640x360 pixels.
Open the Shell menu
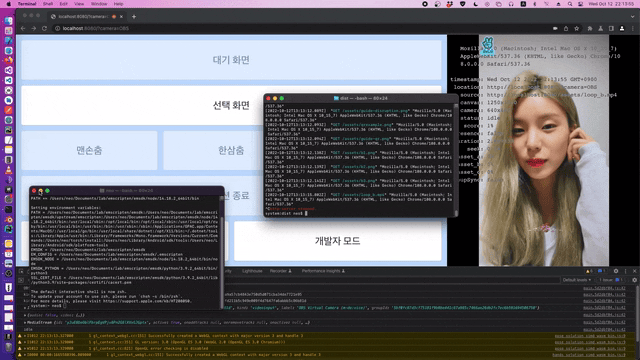(48, 4)
